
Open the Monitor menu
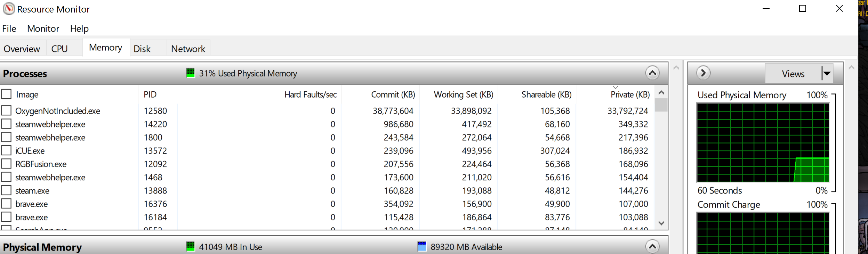pos(43,28)
